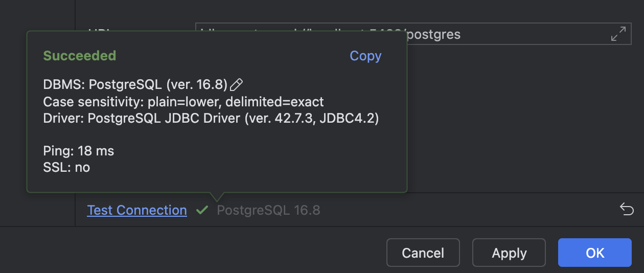Click the pencil edit icon beside DBMS version
This screenshot has width=644, height=273.
236,84
